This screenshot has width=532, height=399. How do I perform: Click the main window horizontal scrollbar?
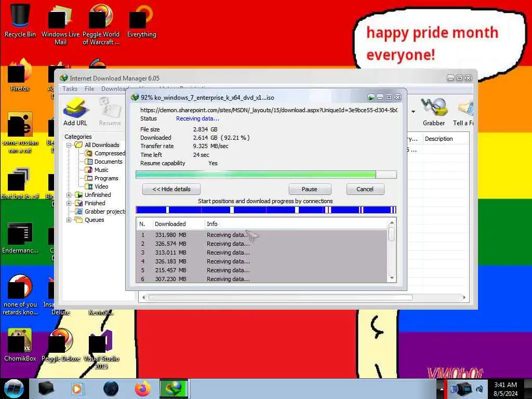click(x=281, y=298)
